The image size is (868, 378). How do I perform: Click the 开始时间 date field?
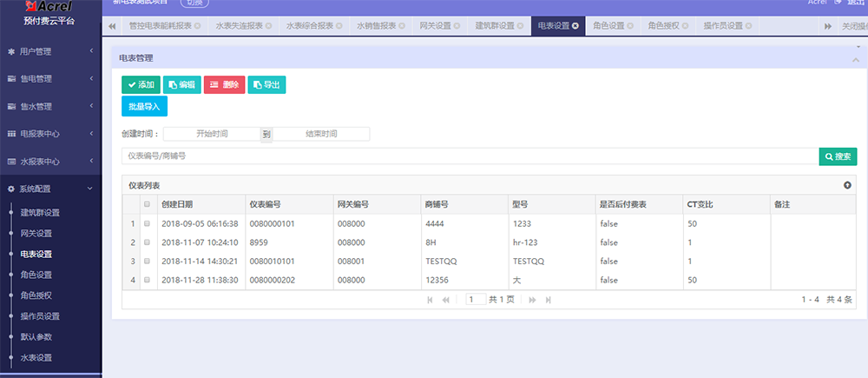click(x=212, y=134)
